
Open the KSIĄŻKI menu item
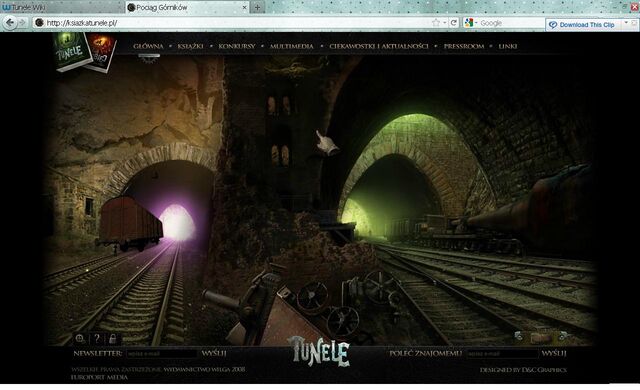[190, 47]
